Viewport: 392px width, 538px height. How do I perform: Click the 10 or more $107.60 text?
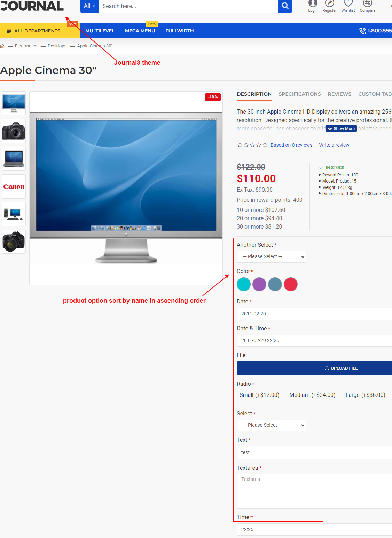[261, 210]
